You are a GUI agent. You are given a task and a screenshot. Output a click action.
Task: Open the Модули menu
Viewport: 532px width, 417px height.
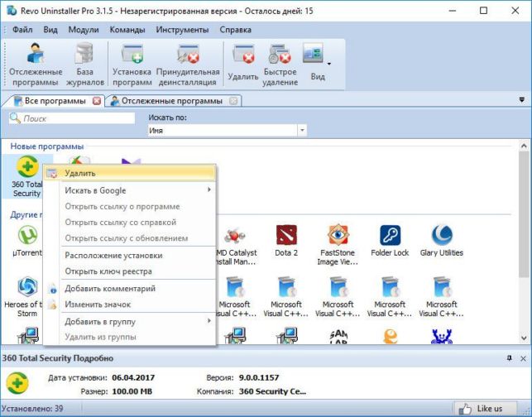84,30
